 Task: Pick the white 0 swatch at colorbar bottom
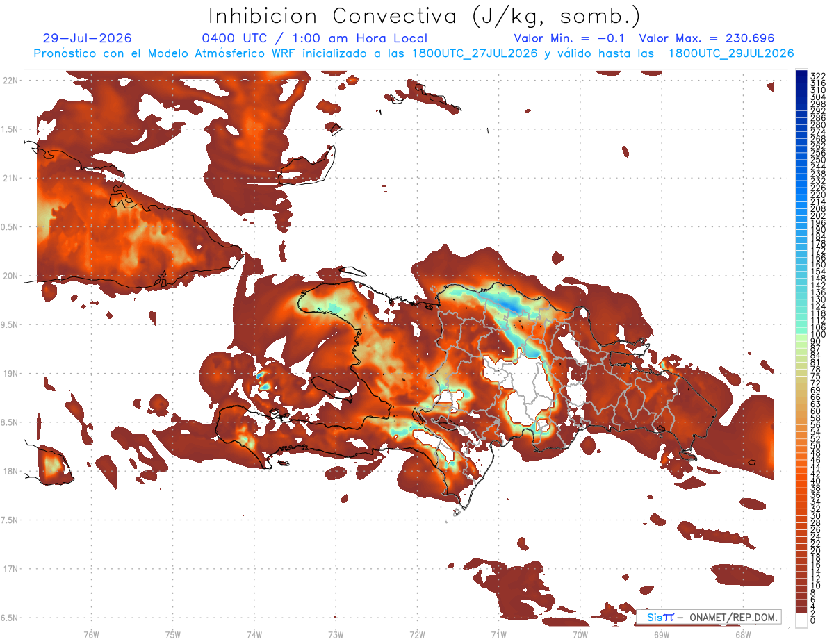tap(801, 620)
